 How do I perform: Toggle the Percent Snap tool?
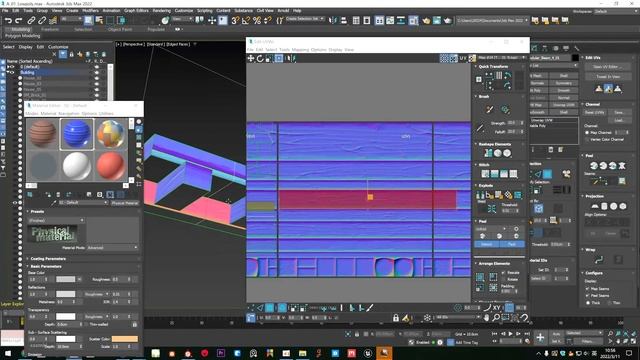coord(257,20)
